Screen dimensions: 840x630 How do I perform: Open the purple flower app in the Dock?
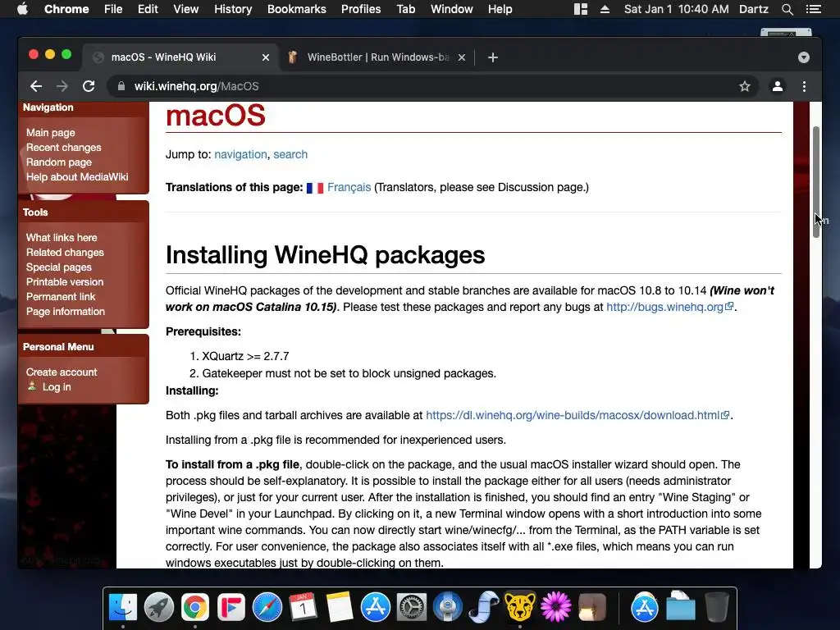pyautogui.click(x=555, y=608)
